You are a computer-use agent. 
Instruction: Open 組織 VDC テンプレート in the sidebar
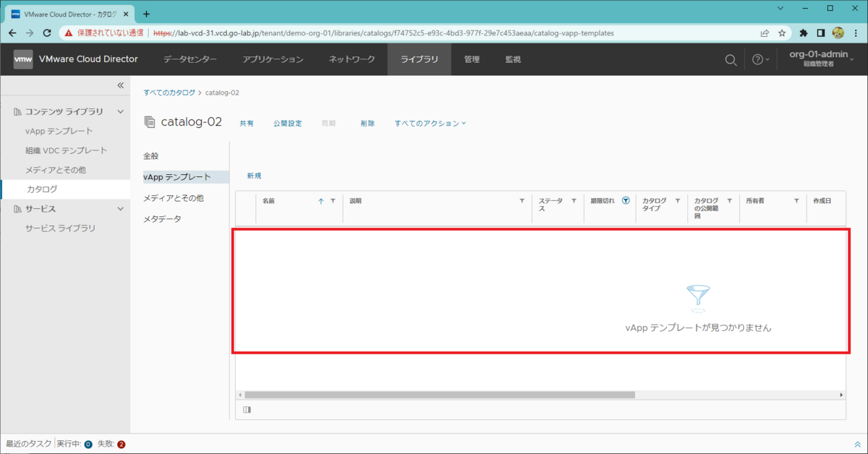(66, 150)
